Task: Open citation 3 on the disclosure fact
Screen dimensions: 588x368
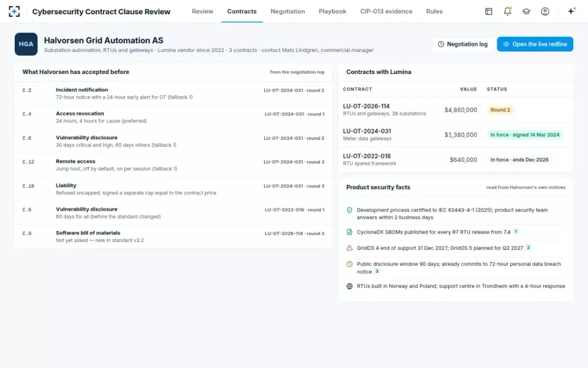Action: coord(377,271)
